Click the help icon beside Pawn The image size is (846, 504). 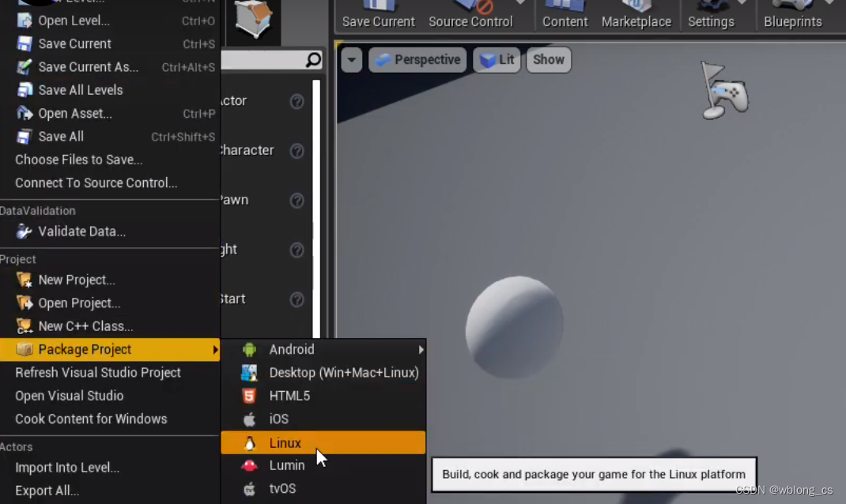(296, 201)
